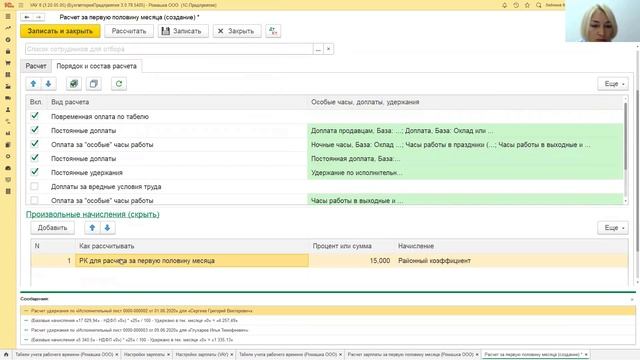The width and height of the screenshot is (640, 360).
Task: Open sidebar shopping cart section icon
Action: [8, 63]
